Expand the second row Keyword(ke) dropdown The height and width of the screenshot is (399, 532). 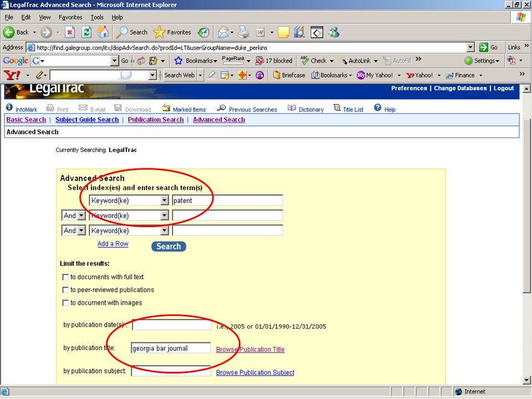point(164,216)
